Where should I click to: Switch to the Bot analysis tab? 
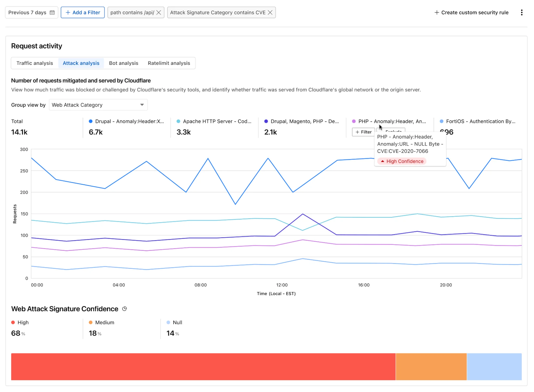pyautogui.click(x=123, y=63)
